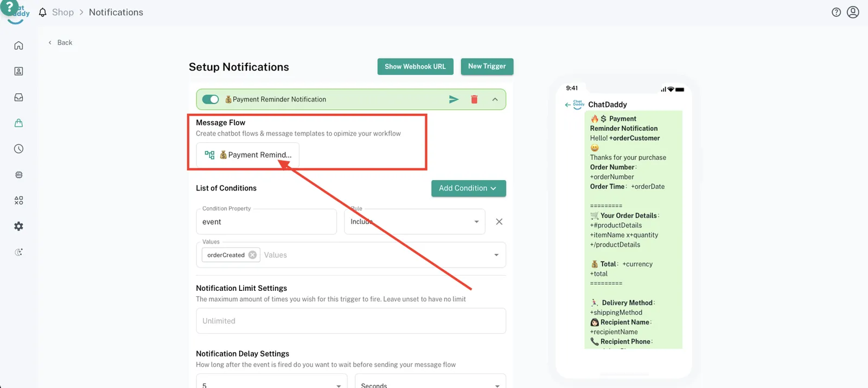Click the Notification Limit Unlimited field
Viewport: 868px width, 388px height.
(350, 321)
